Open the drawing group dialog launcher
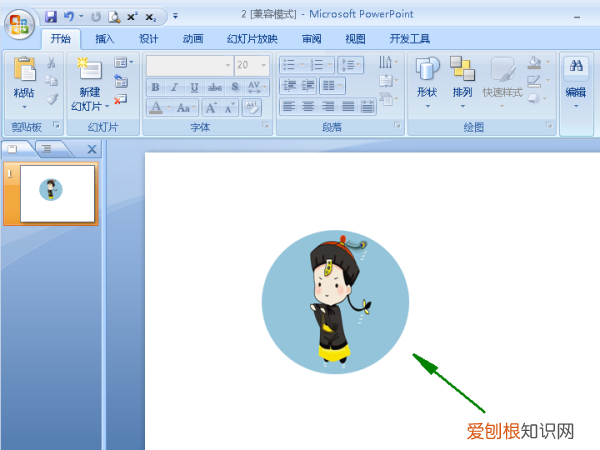Screen dimensions: 600x450 tap(549, 125)
